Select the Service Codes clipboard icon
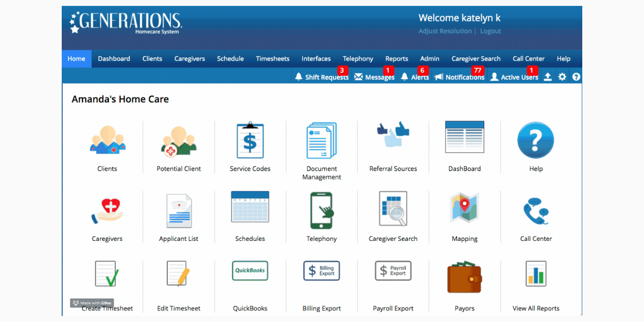This screenshot has height=322, width=644. 250,140
